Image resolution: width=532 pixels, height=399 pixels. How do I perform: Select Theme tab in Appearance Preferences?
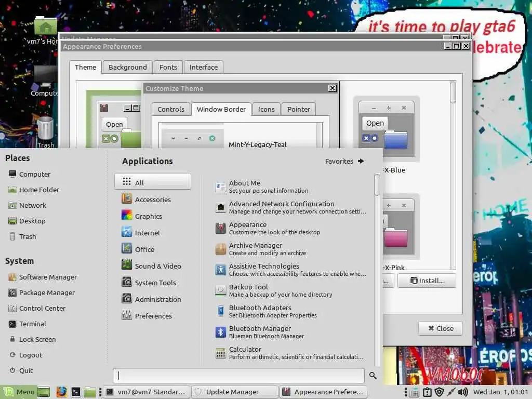tap(86, 67)
